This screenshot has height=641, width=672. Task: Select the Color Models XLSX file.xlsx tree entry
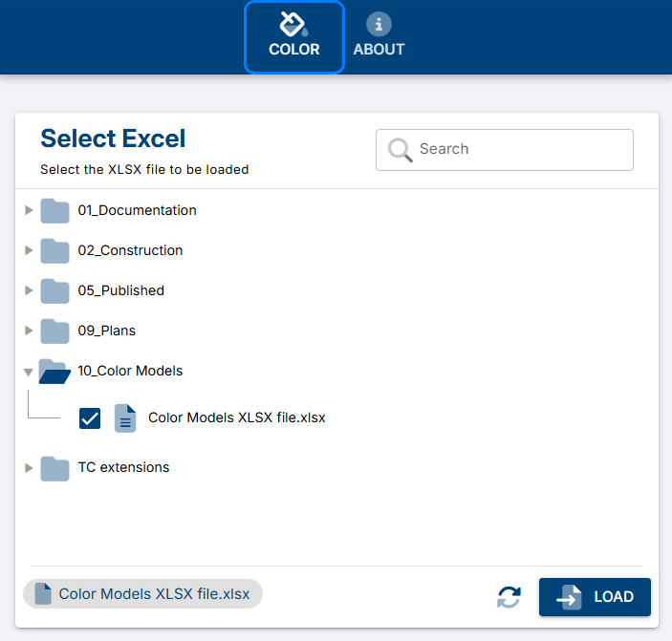pyautogui.click(x=236, y=418)
